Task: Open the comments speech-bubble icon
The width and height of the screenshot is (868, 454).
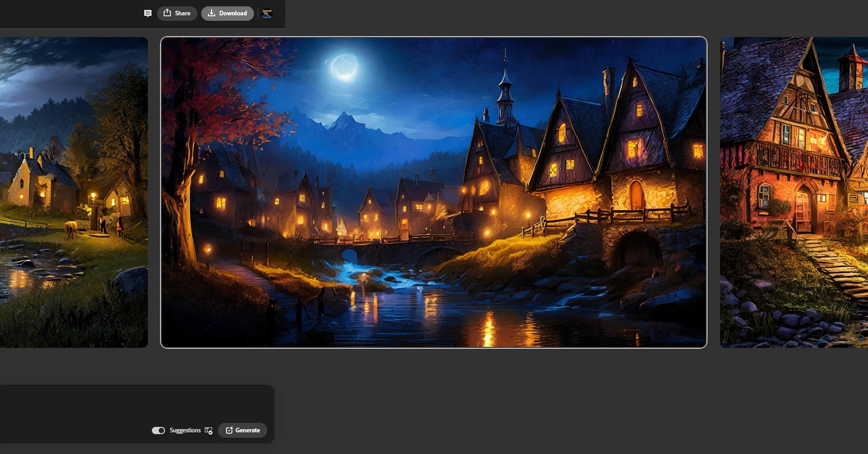Action: tap(148, 14)
